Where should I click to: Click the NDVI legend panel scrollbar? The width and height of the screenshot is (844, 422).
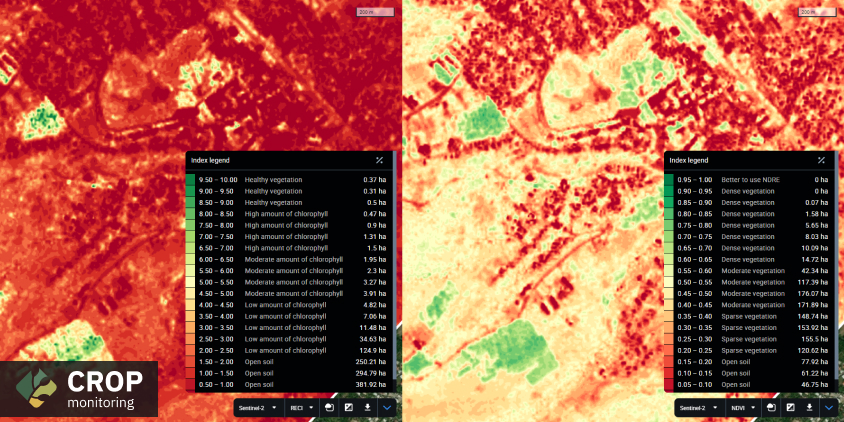point(836,264)
